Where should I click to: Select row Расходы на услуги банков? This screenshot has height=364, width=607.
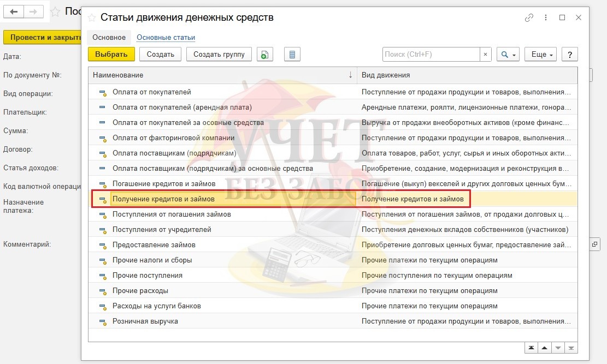(333, 306)
